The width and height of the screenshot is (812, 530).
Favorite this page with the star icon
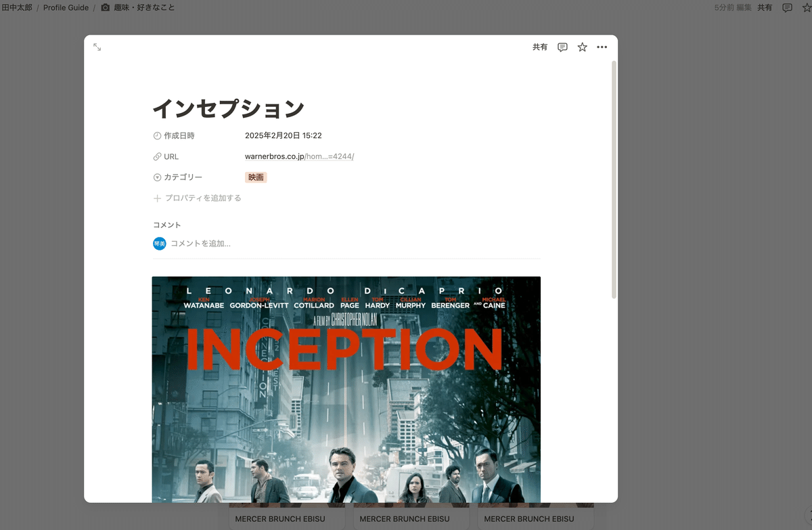pos(582,47)
